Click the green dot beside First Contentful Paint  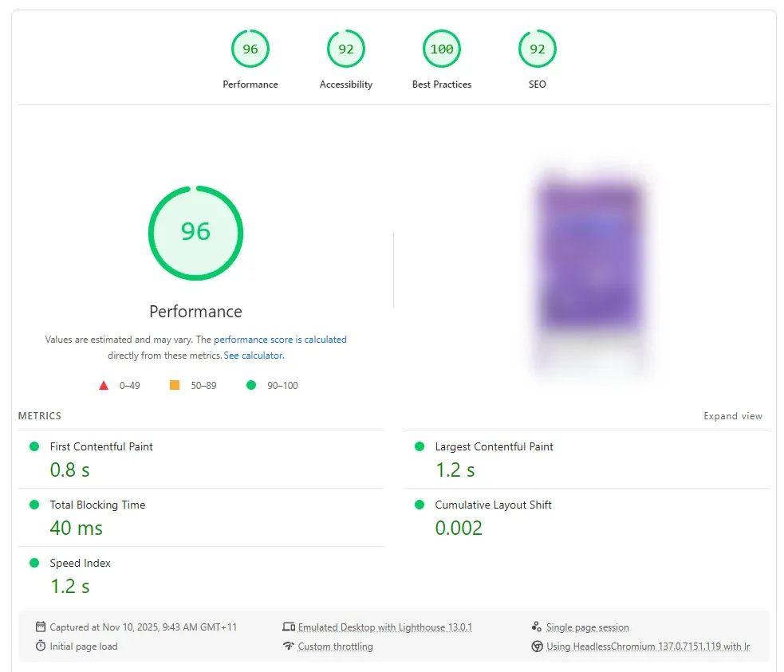point(33,446)
